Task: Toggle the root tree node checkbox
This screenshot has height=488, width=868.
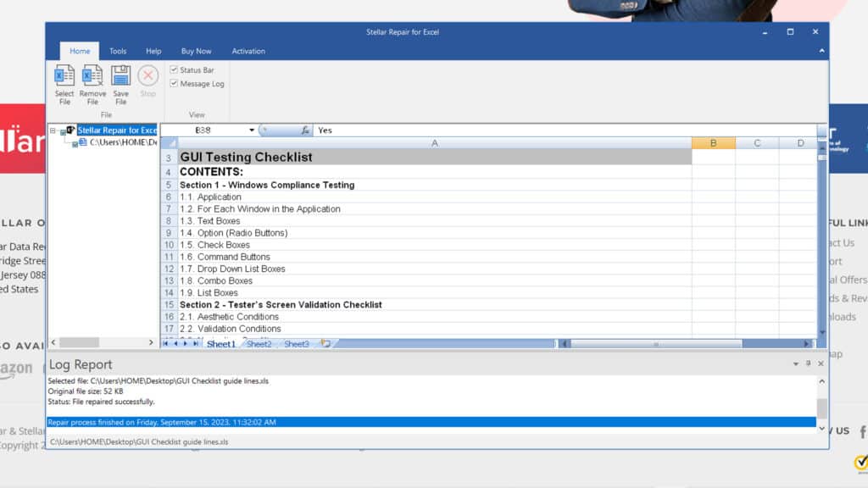Action: coord(63,132)
